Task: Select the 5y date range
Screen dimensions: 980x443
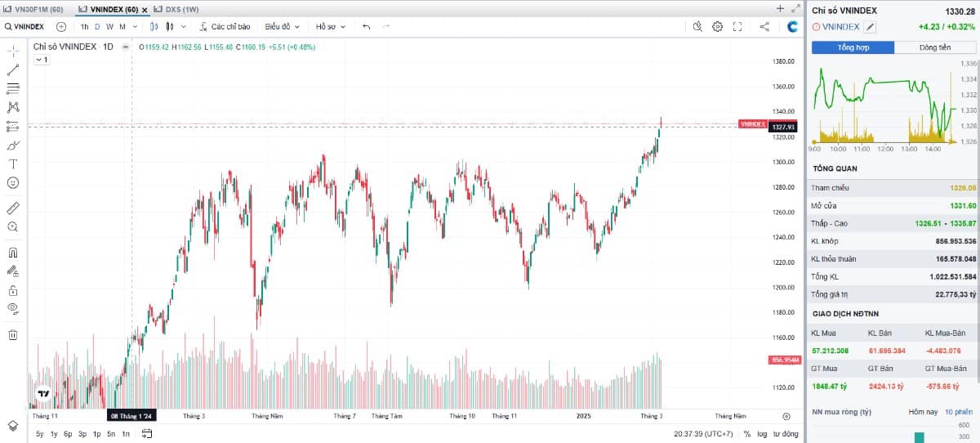Action: coord(40,434)
